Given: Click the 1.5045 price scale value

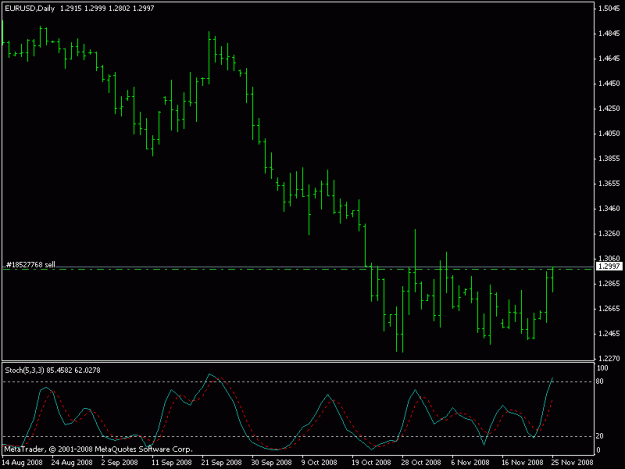Looking at the screenshot, I should [x=609, y=8].
